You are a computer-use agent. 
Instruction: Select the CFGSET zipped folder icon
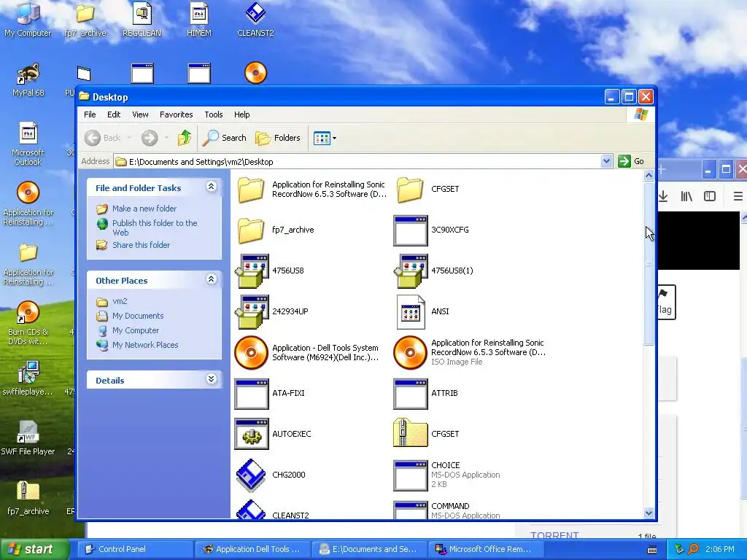(x=410, y=433)
